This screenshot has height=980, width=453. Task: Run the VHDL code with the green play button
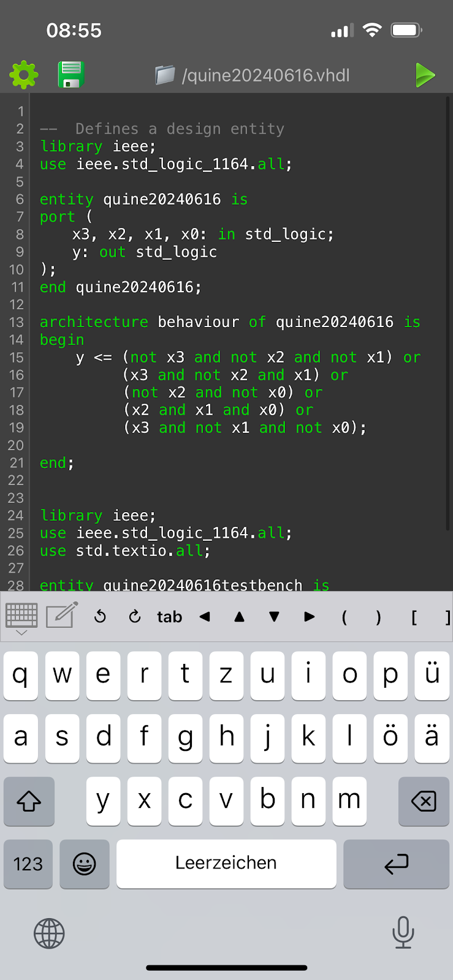click(424, 75)
